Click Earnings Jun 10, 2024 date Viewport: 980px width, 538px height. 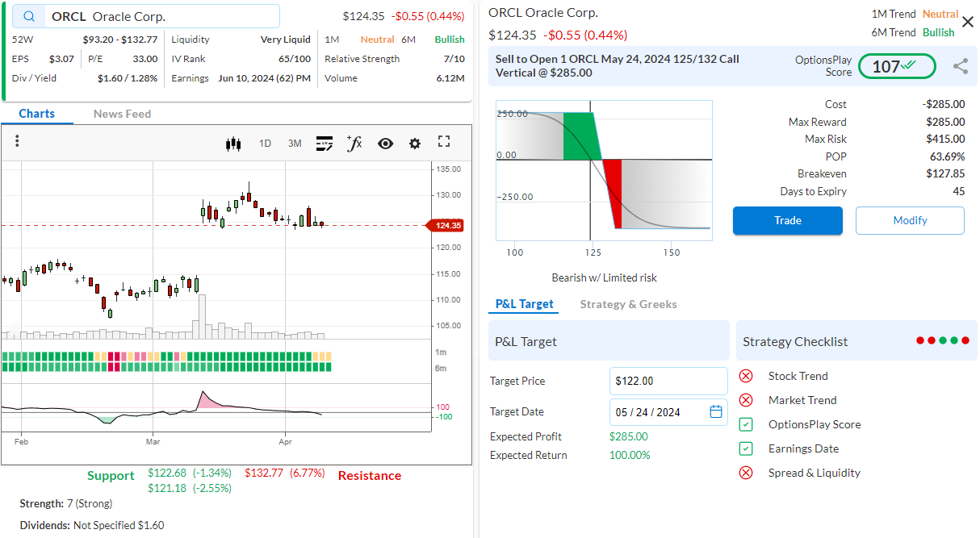264,78
